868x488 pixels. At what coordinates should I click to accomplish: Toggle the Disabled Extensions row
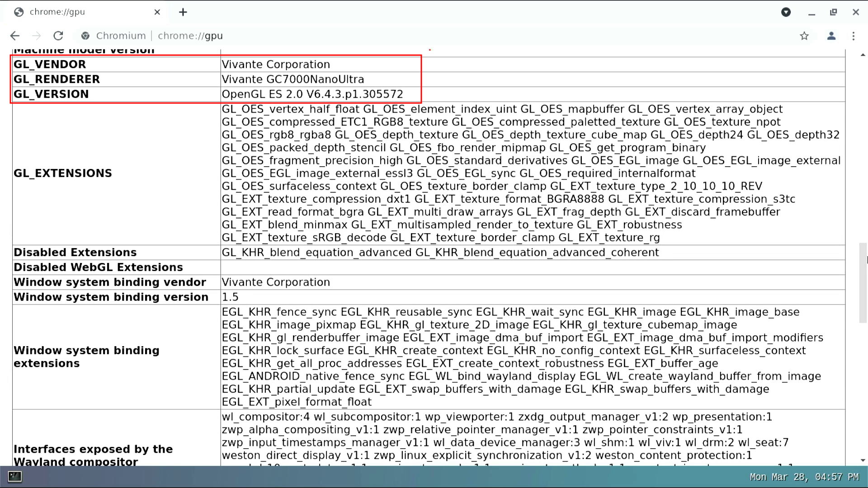(x=75, y=252)
